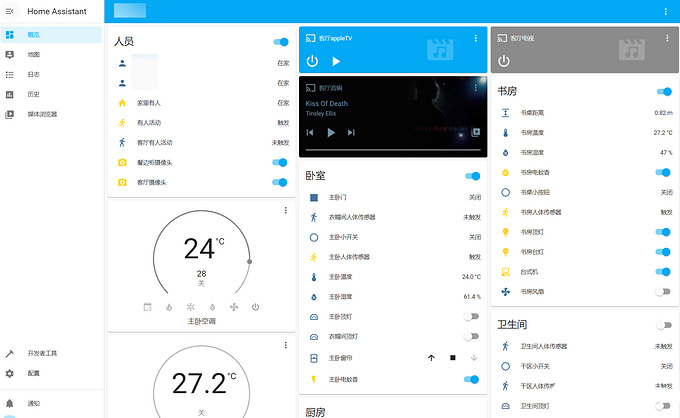680x418 pixels.
Task: Open the 历史 history sidebar item
Action: (x=51, y=95)
